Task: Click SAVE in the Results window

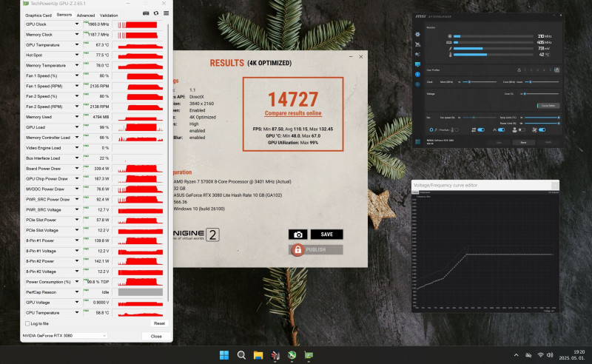Action: coord(326,235)
